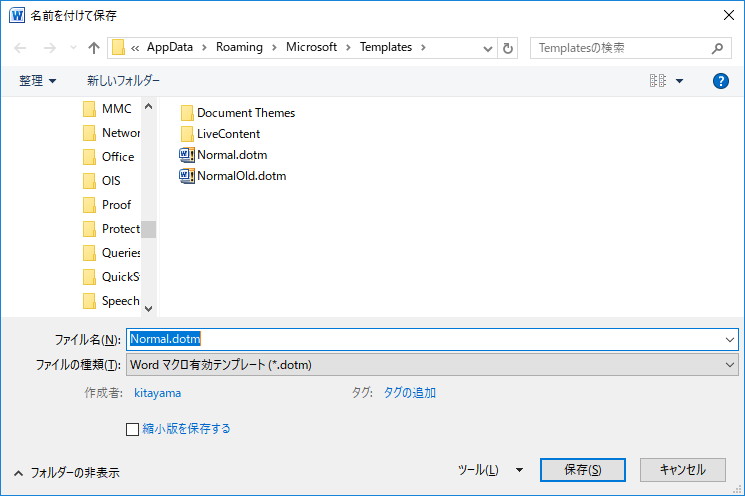Screen dimensions: 745x496
Task: Open Help with the question mark
Action: [x=721, y=81]
